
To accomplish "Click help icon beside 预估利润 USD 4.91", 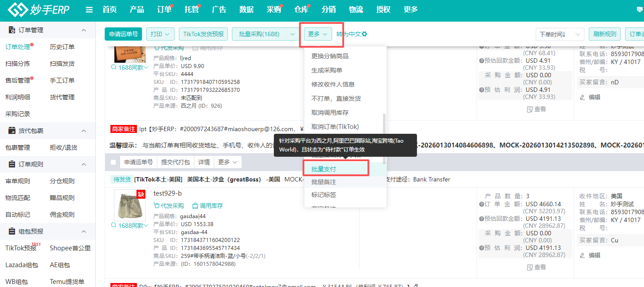I will point(482,90).
